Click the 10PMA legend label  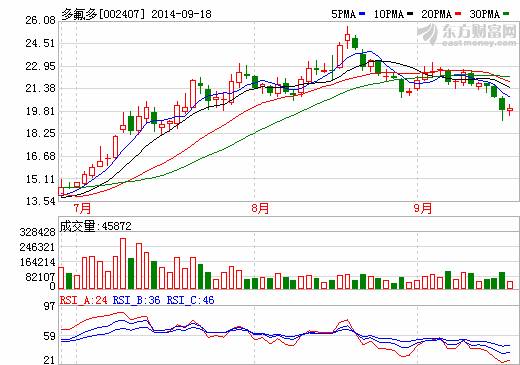coord(389,14)
